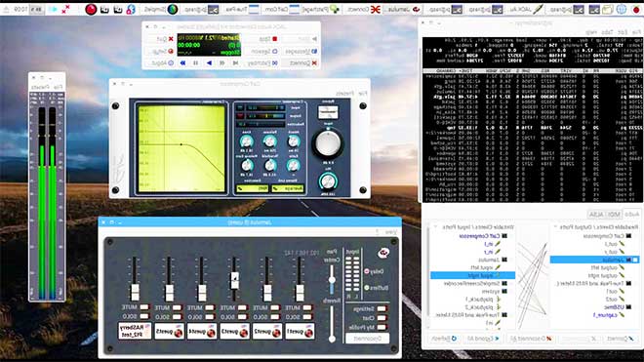Mute the RASberry Pi2_test channel
Viewport: 644px width, 362px height.
(144, 307)
